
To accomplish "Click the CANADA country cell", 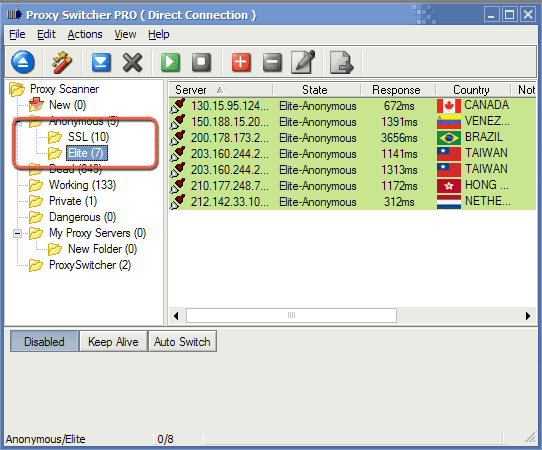I will [x=486, y=105].
